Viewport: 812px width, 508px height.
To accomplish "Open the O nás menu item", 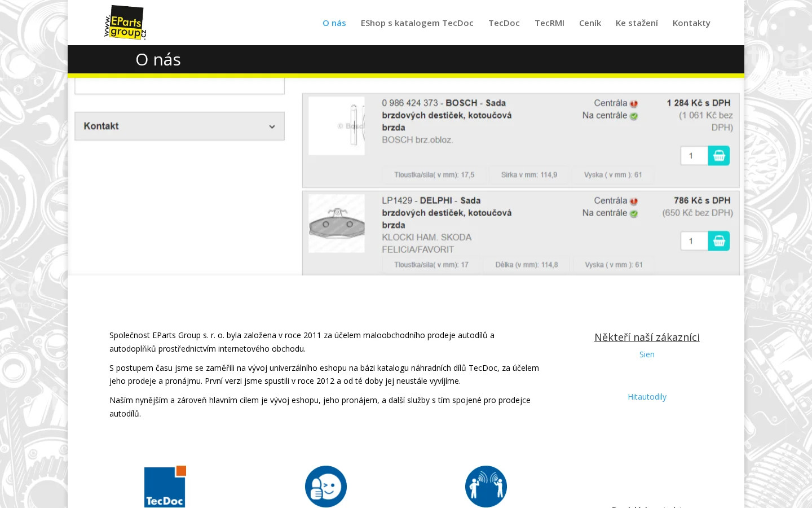I will tap(334, 23).
